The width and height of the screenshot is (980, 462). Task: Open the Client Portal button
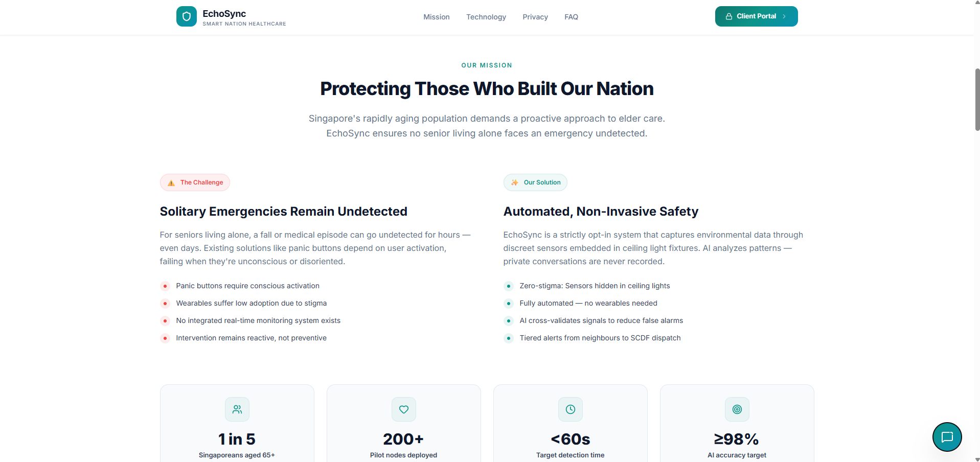pos(757,16)
